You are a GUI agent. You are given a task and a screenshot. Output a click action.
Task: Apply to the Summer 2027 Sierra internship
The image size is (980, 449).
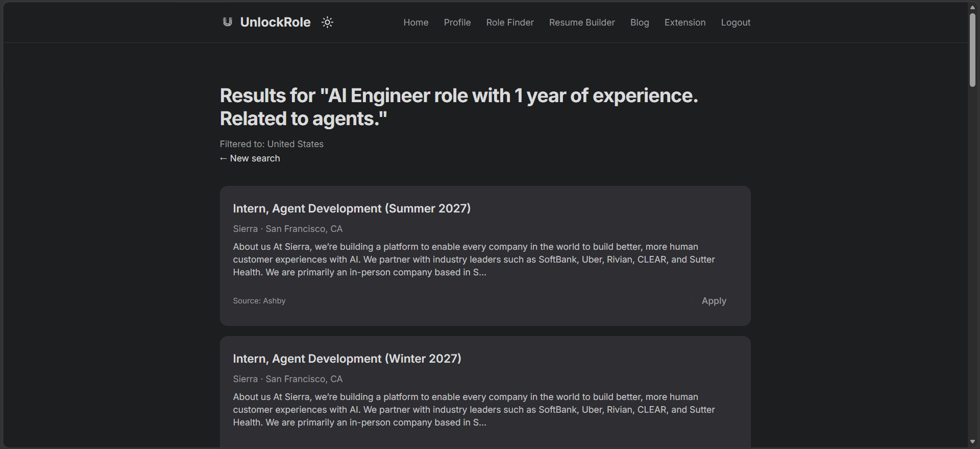click(714, 301)
